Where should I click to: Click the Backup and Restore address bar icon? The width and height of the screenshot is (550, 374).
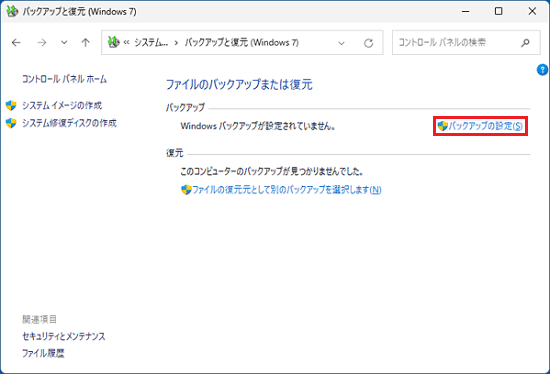click(x=113, y=42)
